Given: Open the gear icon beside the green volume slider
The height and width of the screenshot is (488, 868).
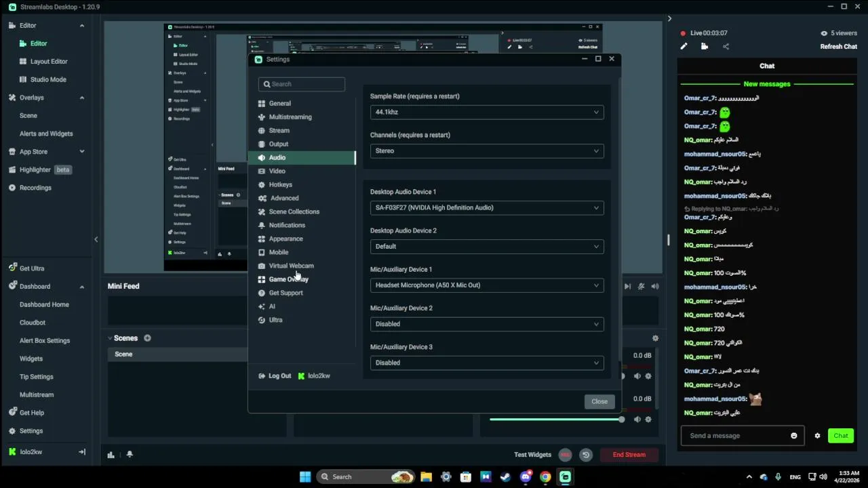Looking at the screenshot, I should point(648,420).
